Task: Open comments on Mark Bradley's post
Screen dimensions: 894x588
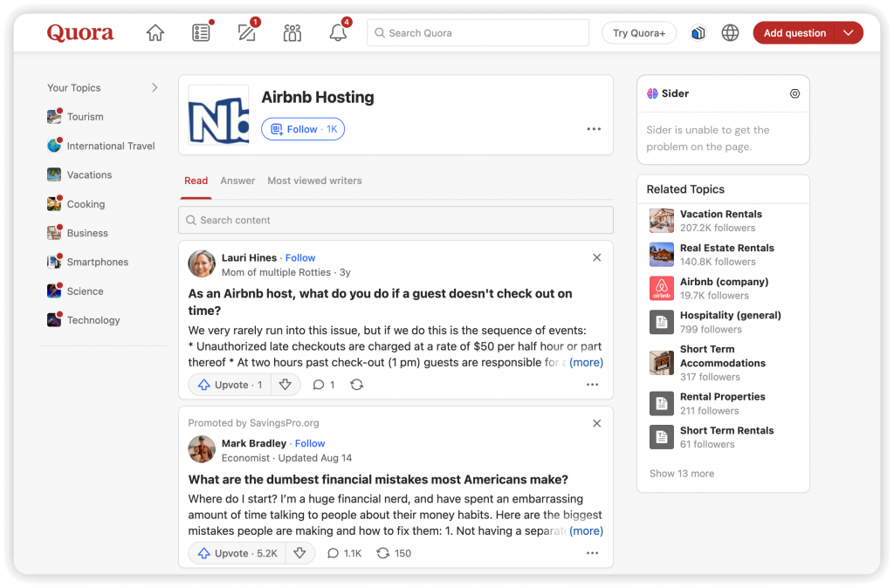Action: point(344,553)
